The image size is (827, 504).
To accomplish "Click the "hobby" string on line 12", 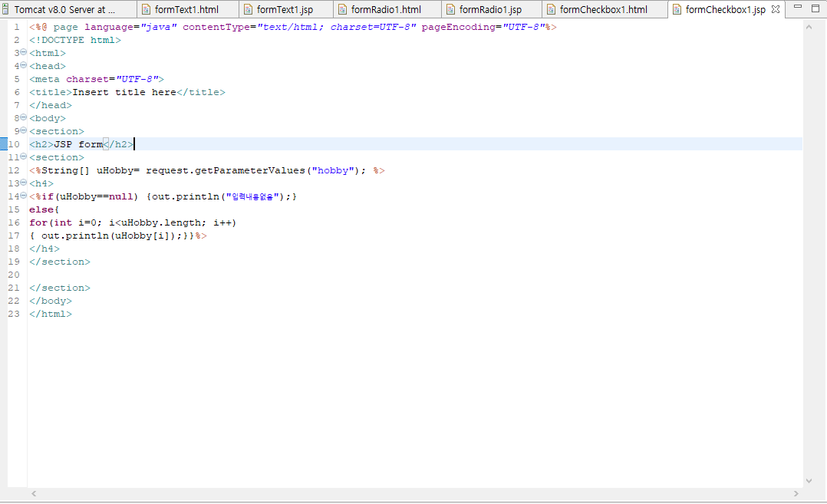I will click(x=333, y=171).
